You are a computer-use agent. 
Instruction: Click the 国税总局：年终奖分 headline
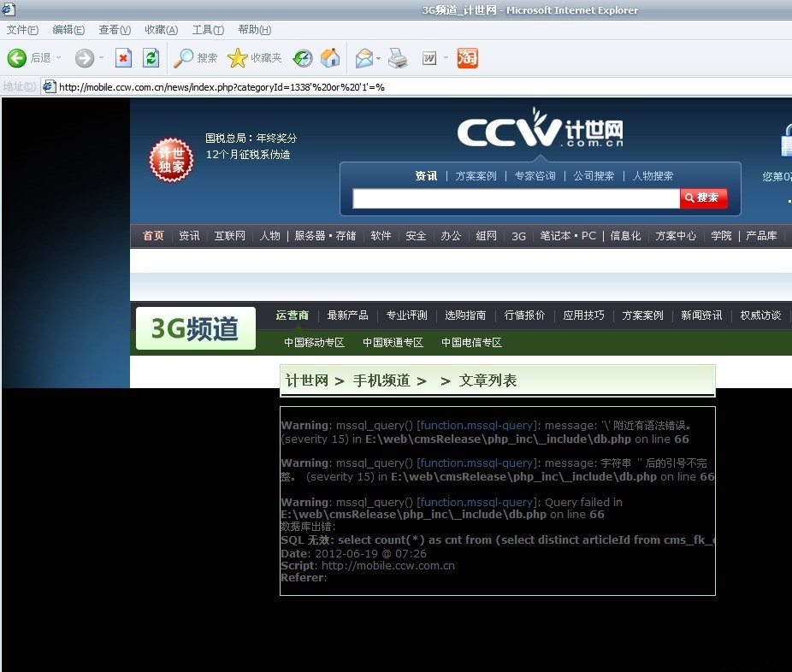(x=251, y=138)
